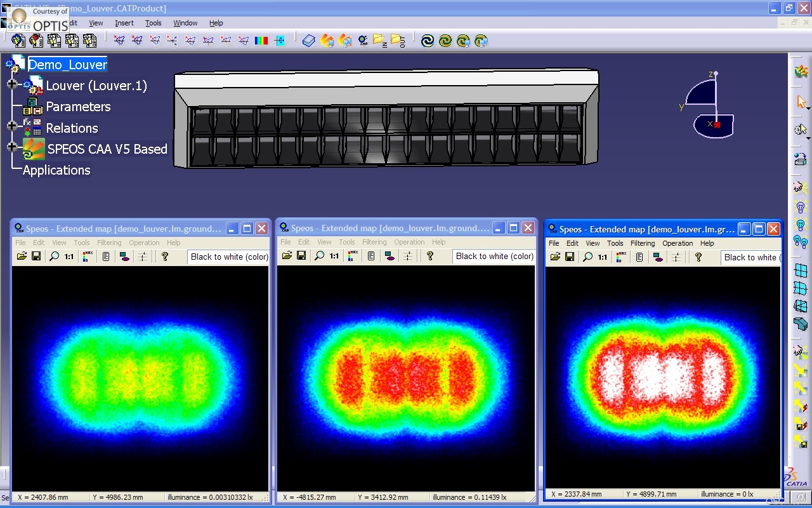Select zoom magnifier in right Speos window
Image resolution: width=812 pixels, height=508 pixels.
coord(587,257)
